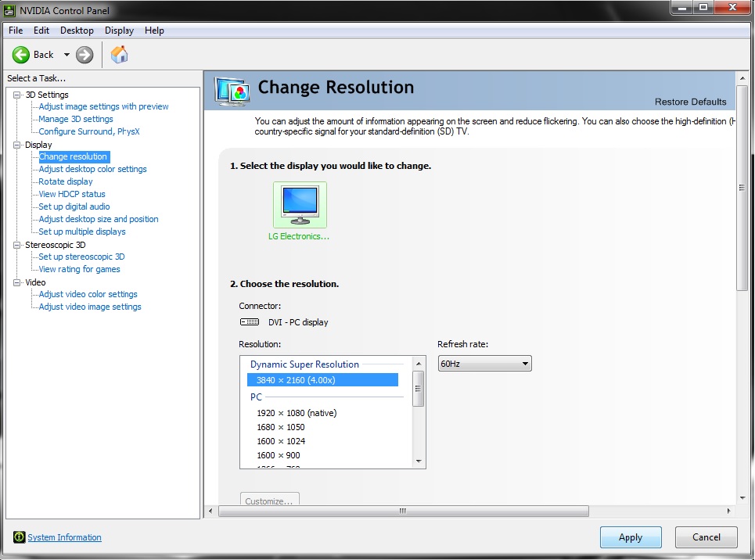Click the Forward arrow icon
The image size is (755, 560).
coord(84,55)
